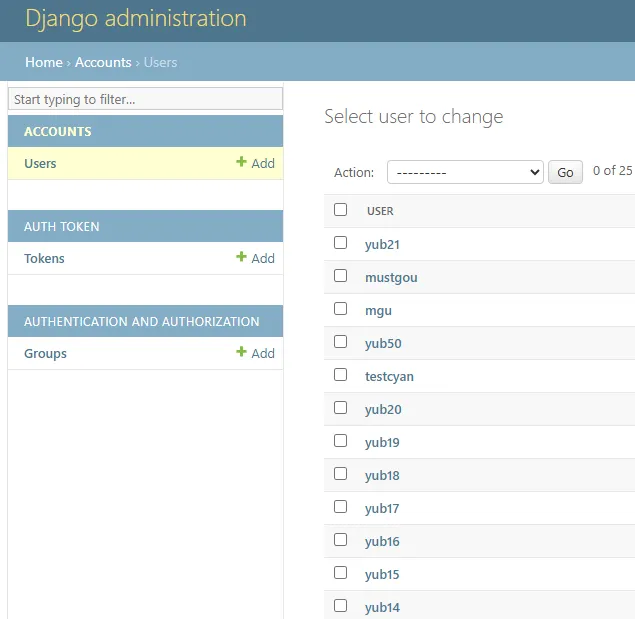The width and height of the screenshot is (635, 619).
Task: Open the Tokens model in sidebar
Action: (x=44, y=258)
